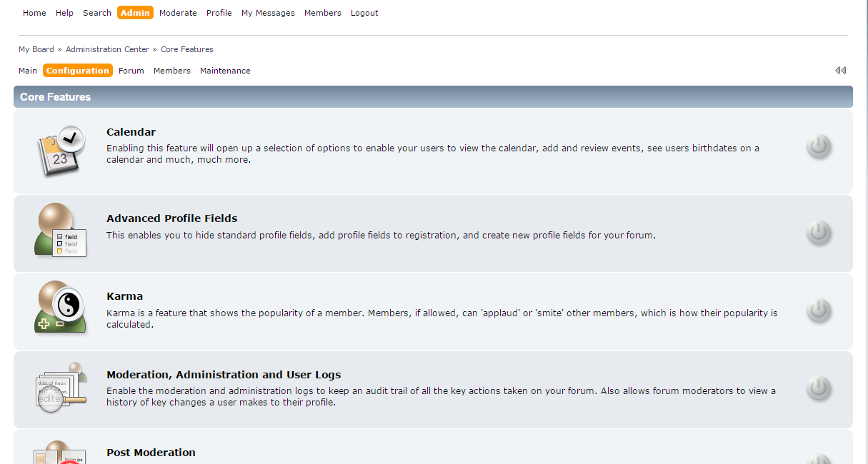Open My Messages

tap(268, 12)
